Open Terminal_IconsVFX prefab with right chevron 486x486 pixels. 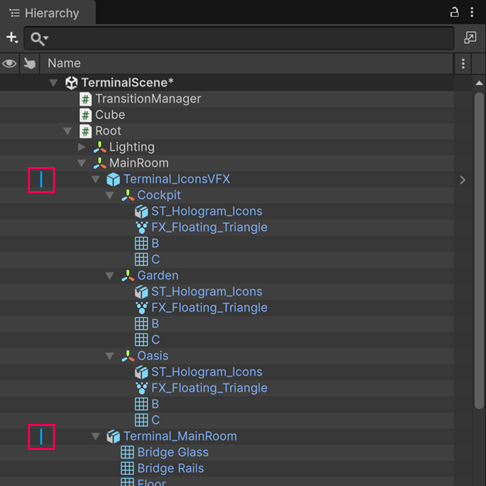pos(462,180)
